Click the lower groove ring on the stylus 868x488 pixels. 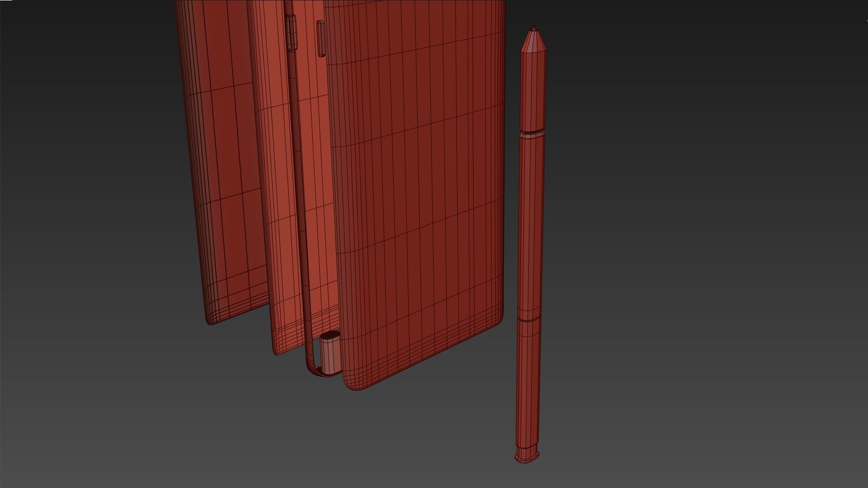point(528,319)
